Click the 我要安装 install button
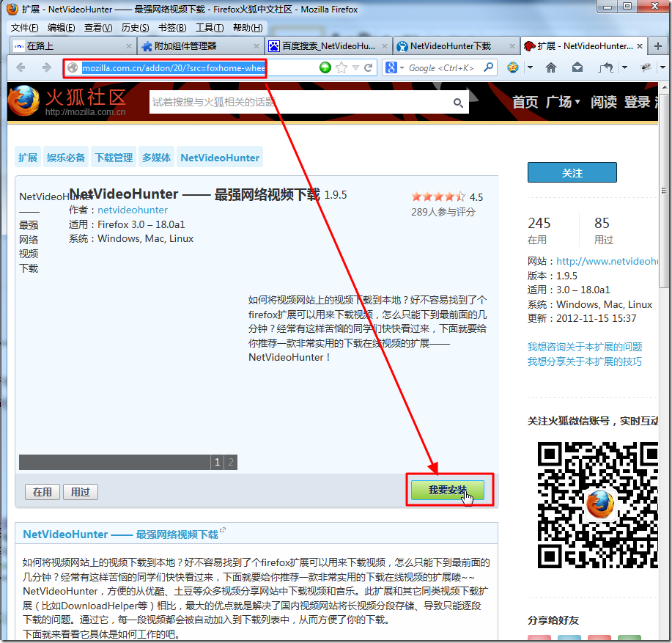672x643 pixels. (x=448, y=490)
